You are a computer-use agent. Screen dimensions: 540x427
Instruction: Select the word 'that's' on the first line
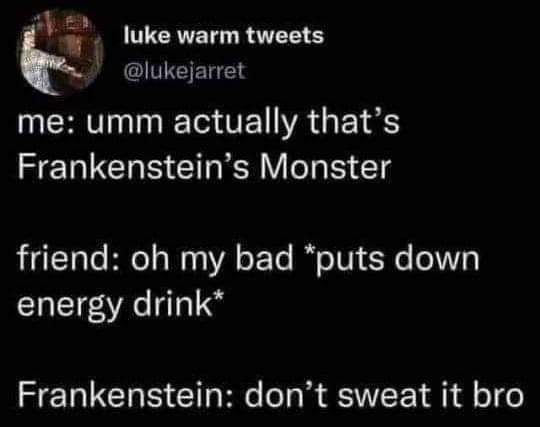coord(353,121)
